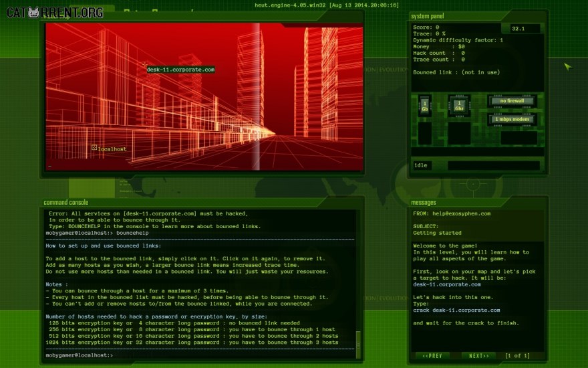Click 'crack desk-11.corporate.com' in message
588x368 pixels.
[x=456, y=310]
